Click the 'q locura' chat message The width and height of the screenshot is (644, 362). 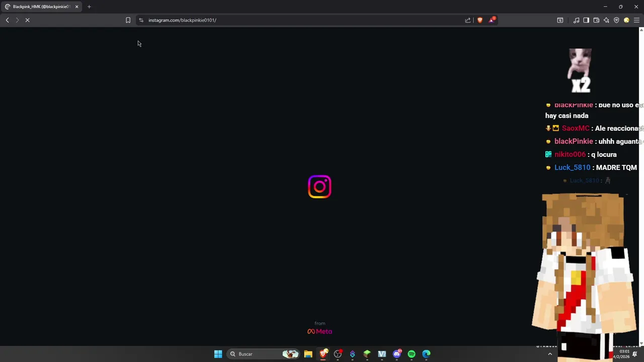604,154
